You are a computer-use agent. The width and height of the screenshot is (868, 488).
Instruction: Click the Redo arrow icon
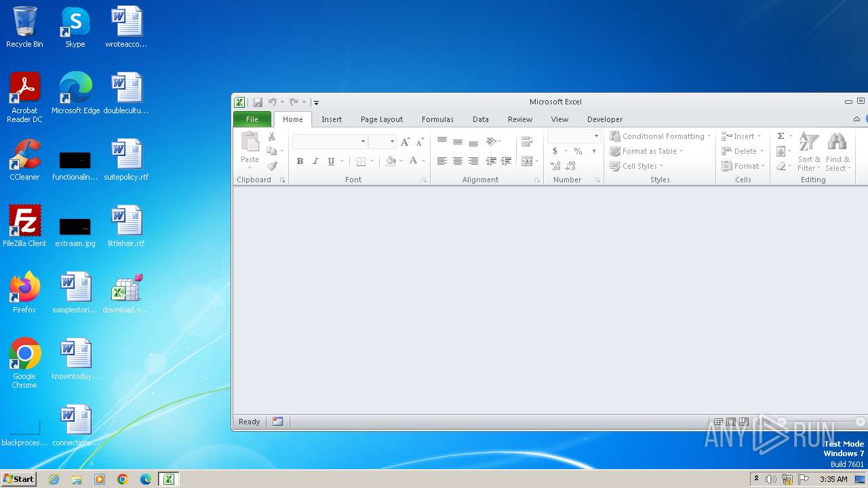click(294, 102)
